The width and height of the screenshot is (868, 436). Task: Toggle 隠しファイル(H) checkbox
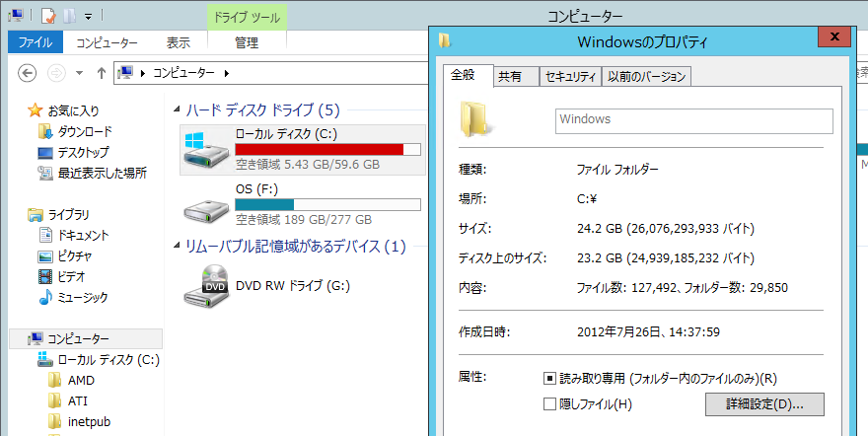click(x=549, y=404)
